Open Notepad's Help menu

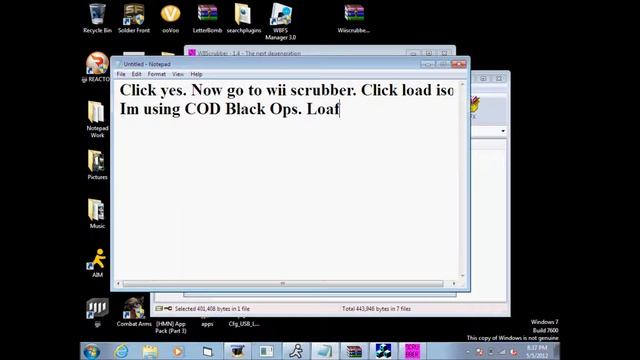pyautogui.click(x=196, y=74)
